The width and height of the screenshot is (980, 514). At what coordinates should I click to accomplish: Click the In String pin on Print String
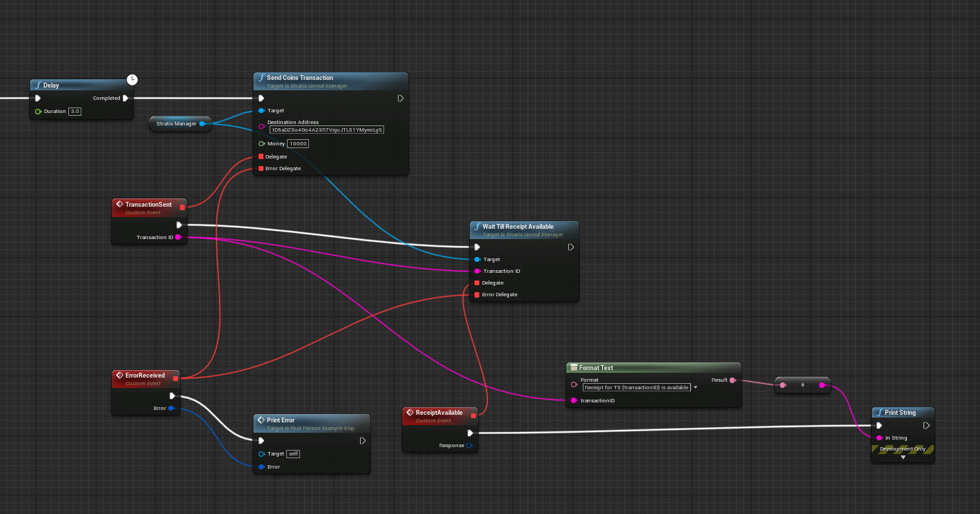click(879, 438)
